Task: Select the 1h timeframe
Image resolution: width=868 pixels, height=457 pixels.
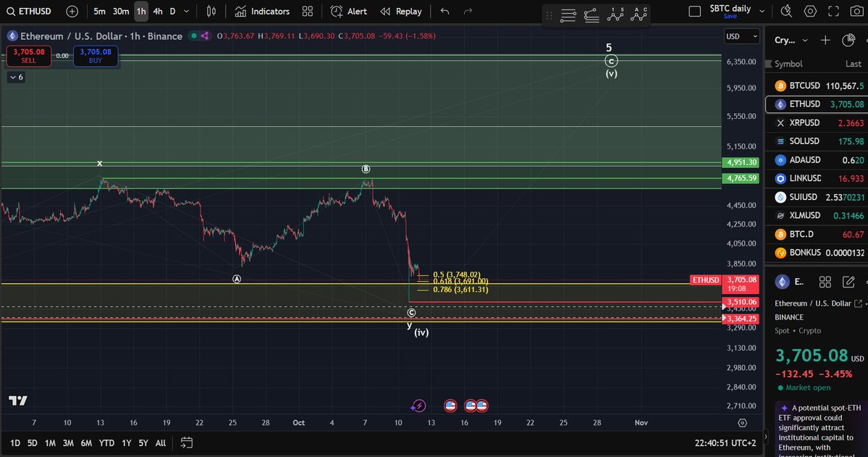Action: [141, 11]
